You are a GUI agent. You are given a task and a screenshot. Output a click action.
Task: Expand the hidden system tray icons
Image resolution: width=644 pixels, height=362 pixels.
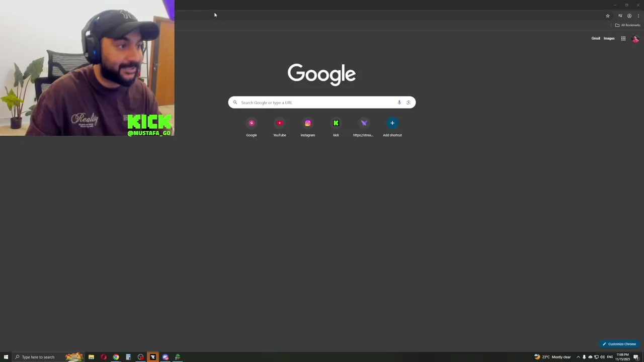pos(578,357)
